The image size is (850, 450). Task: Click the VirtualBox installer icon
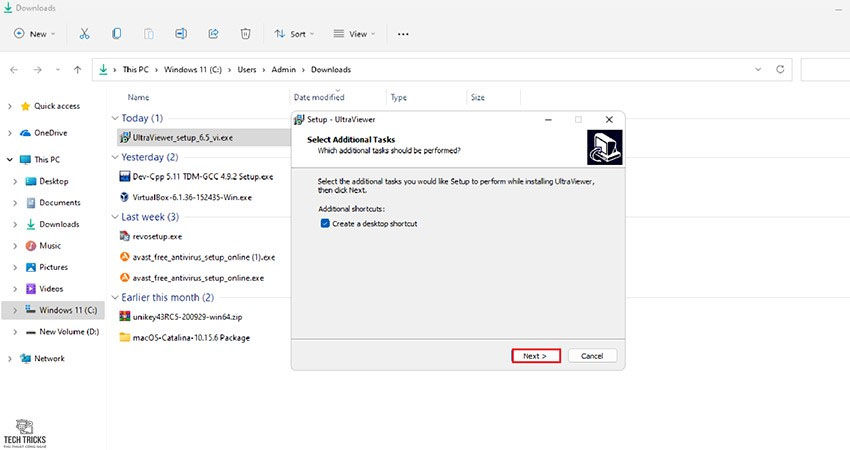pyautogui.click(x=125, y=197)
